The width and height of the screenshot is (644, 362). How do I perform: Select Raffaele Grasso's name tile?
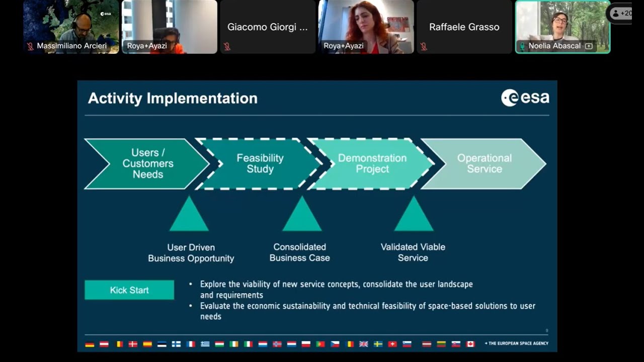[x=464, y=27]
